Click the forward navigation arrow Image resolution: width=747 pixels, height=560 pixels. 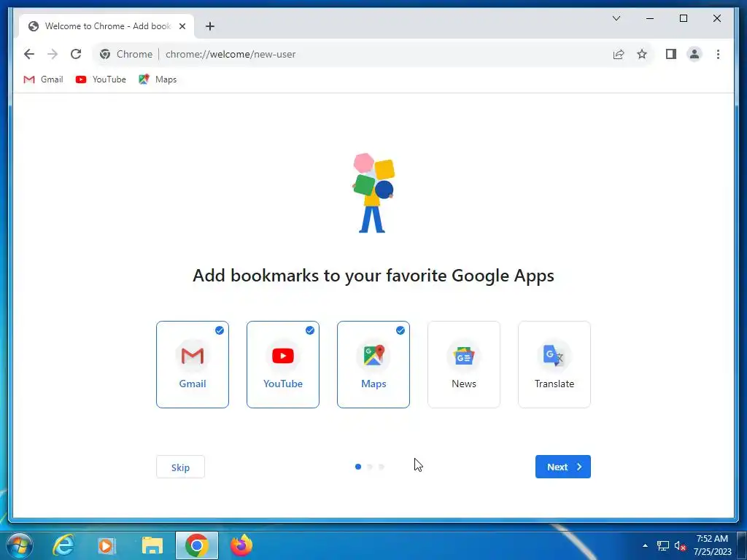click(x=53, y=54)
